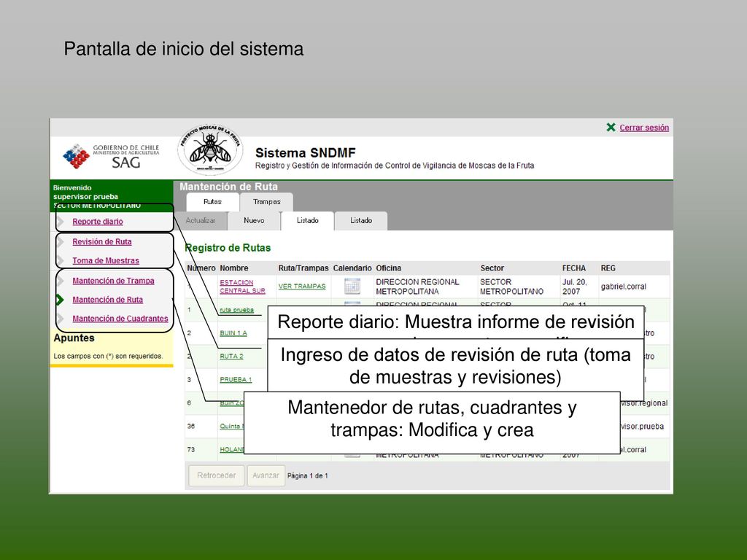Click the 'Página 1 de 1' text

pyautogui.click(x=308, y=475)
